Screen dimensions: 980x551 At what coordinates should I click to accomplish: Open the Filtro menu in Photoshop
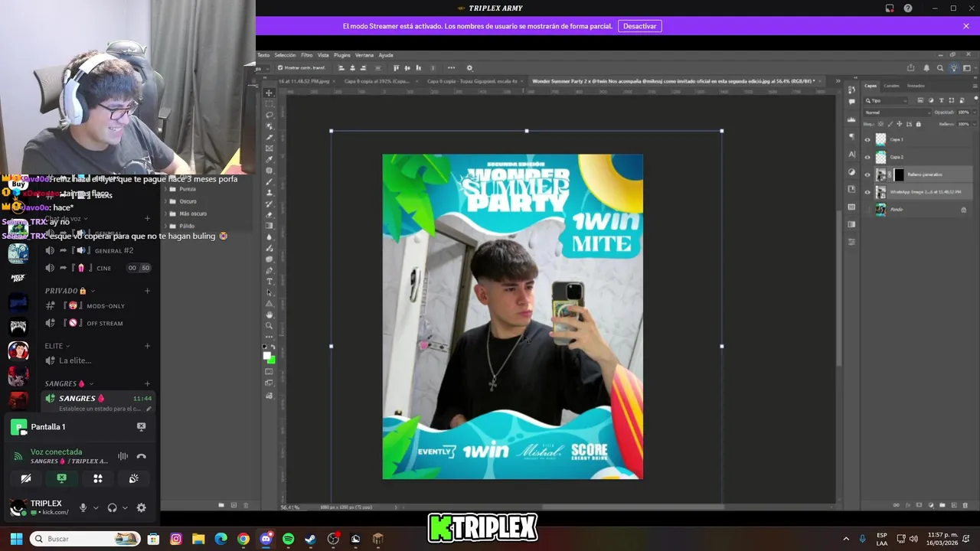pyautogui.click(x=307, y=55)
